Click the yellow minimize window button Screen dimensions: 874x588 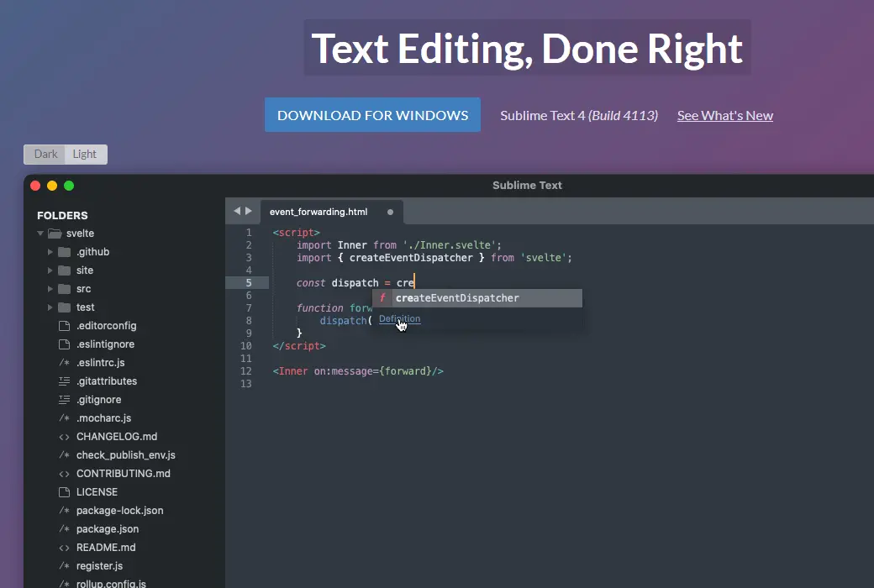[52, 186]
